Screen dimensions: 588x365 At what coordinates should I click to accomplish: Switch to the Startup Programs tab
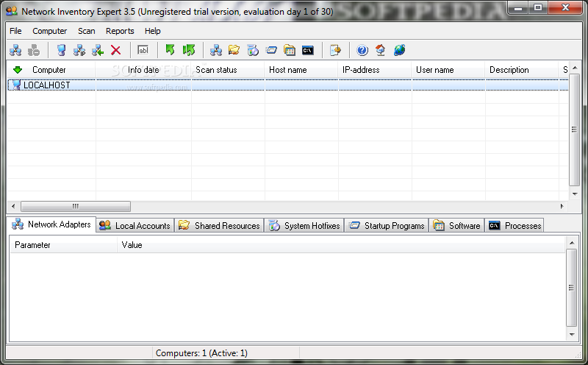(387, 226)
